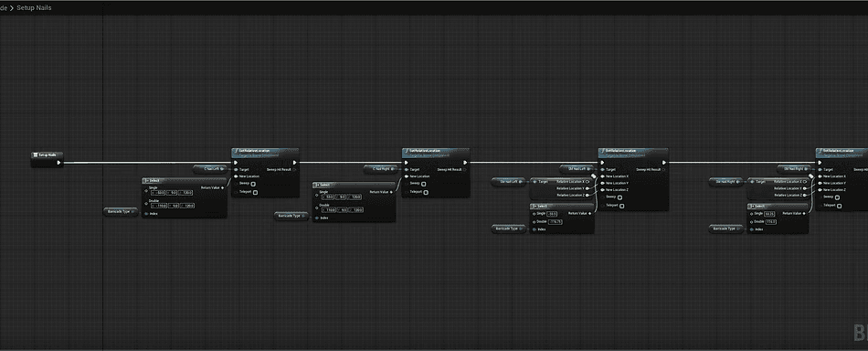This screenshot has width=868, height=351.
Task: Select title bar of Select node feeding SM Nail Right
Action: tap(778, 206)
